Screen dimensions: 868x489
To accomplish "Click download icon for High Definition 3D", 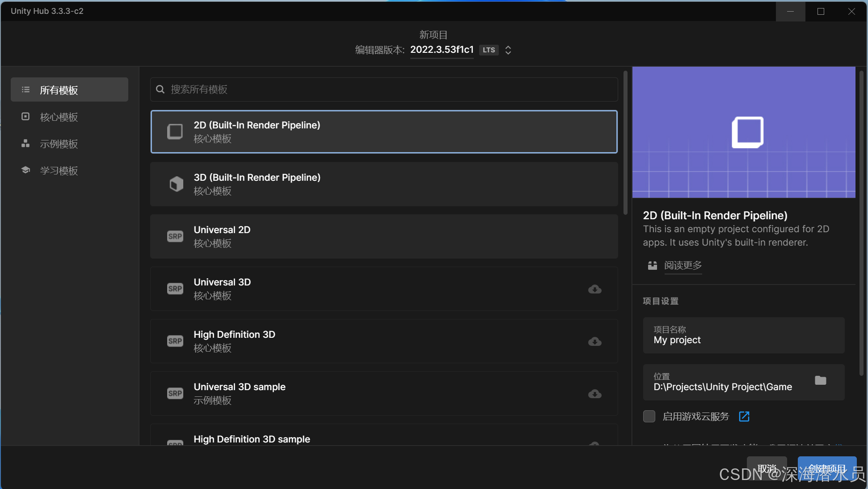I will 594,342.
